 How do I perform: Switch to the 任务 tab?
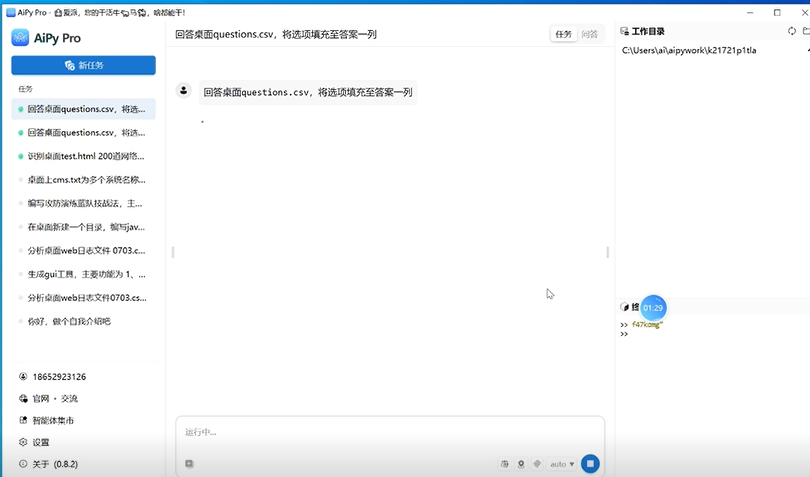tap(563, 34)
